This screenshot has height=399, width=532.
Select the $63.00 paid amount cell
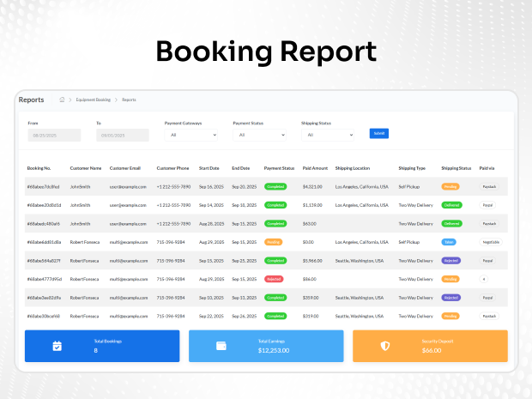tap(310, 224)
